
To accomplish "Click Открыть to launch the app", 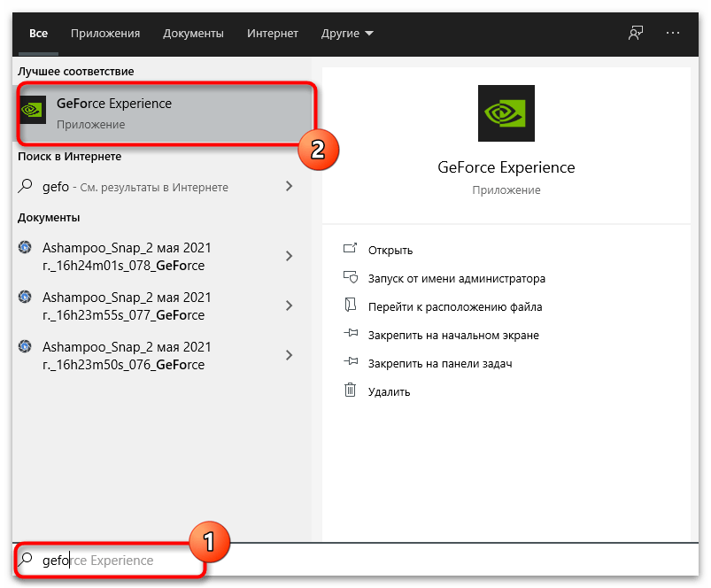I will click(x=390, y=251).
